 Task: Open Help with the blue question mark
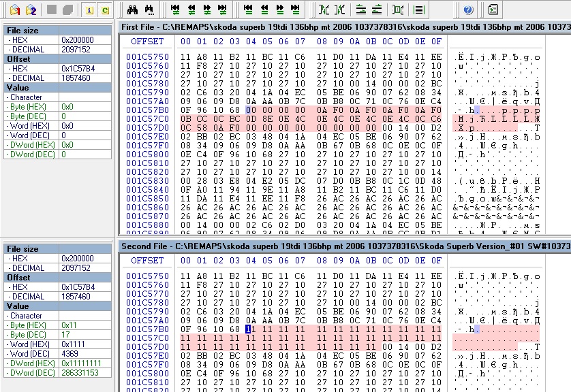tap(468, 10)
